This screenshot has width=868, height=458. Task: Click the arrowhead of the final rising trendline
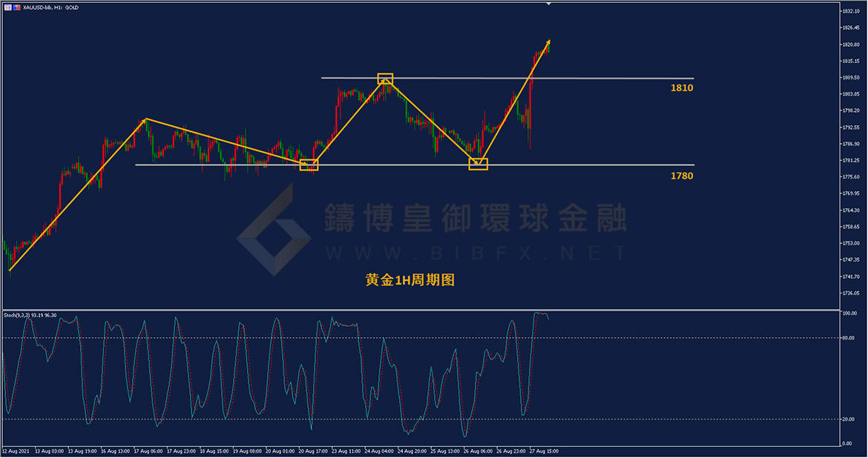tap(548, 42)
